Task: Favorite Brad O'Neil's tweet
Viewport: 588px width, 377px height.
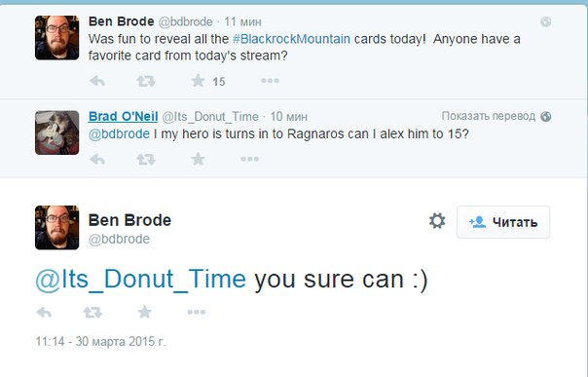Action: coord(198,159)
